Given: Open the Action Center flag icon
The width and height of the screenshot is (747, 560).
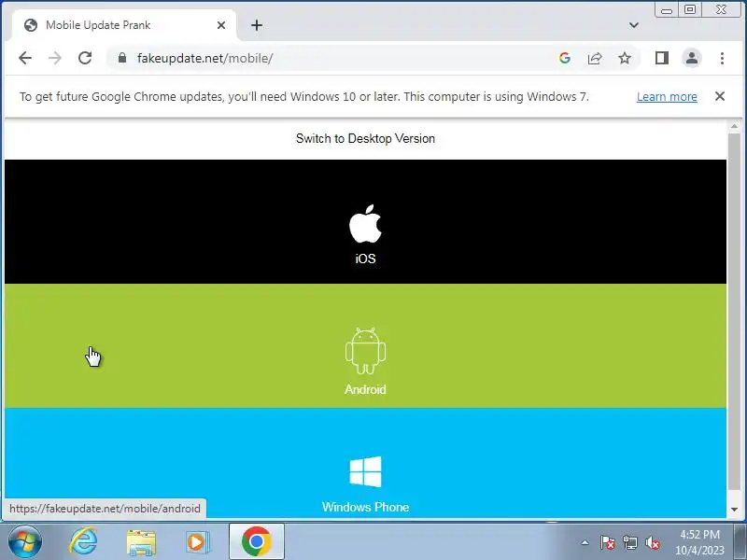Looking at the screenshot, I should click(608, 542).
